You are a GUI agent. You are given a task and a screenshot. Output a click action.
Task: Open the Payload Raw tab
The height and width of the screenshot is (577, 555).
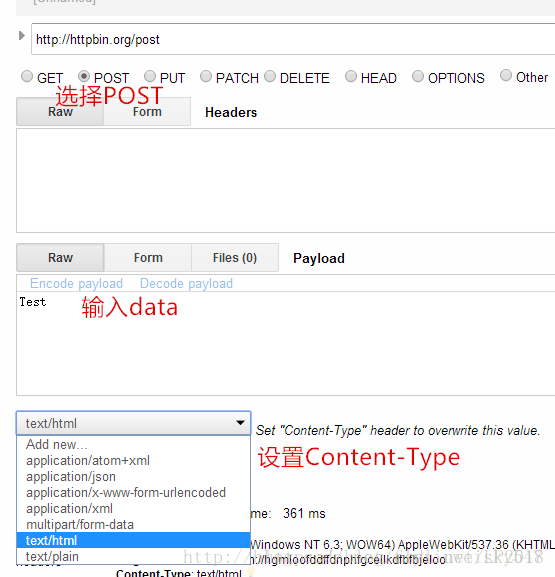click(x=60, y=258)
